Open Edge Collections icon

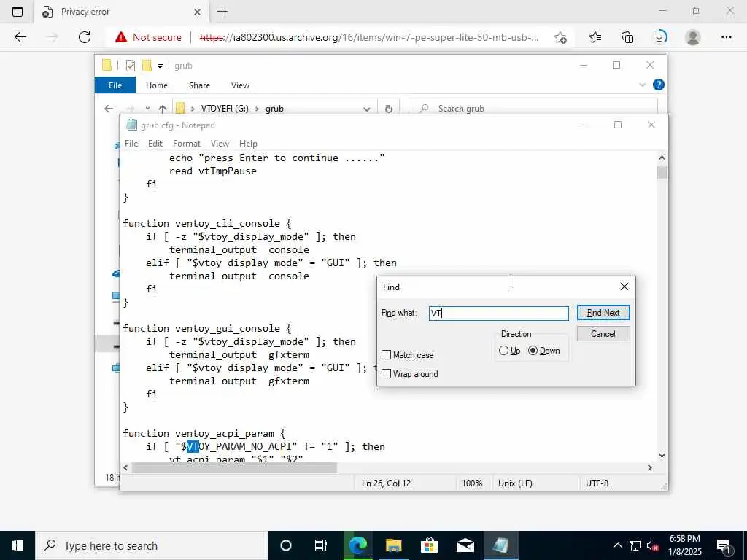click(627, 37)
